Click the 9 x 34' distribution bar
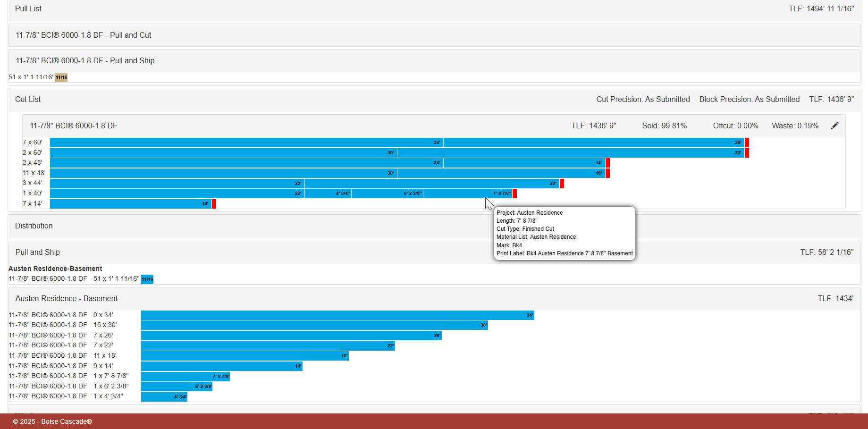Viewport: 868px width, 429px height. 337,315
